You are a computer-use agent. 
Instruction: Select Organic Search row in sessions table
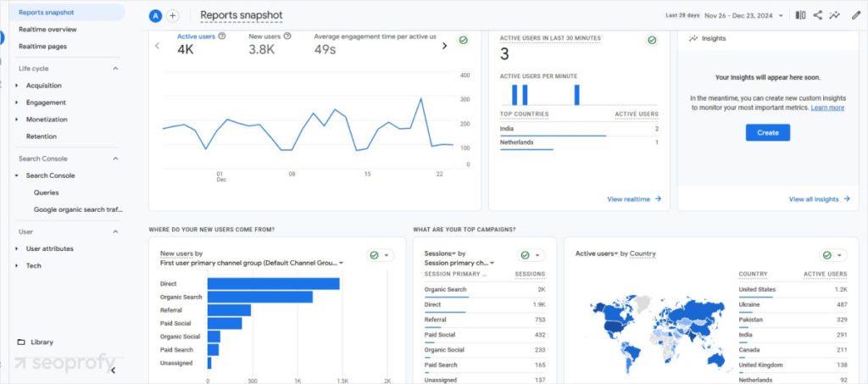click(x=484, y=290)
